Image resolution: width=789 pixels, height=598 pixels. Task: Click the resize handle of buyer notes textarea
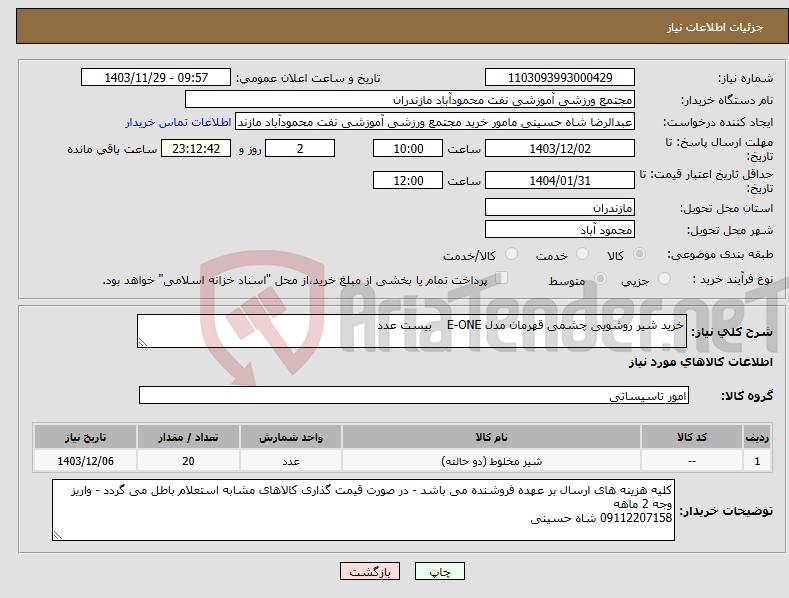pyautogui.click(x=58, y=536)
